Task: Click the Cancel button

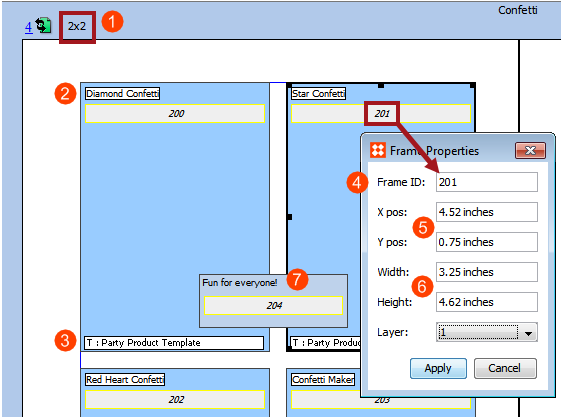Action: [505, 368]
